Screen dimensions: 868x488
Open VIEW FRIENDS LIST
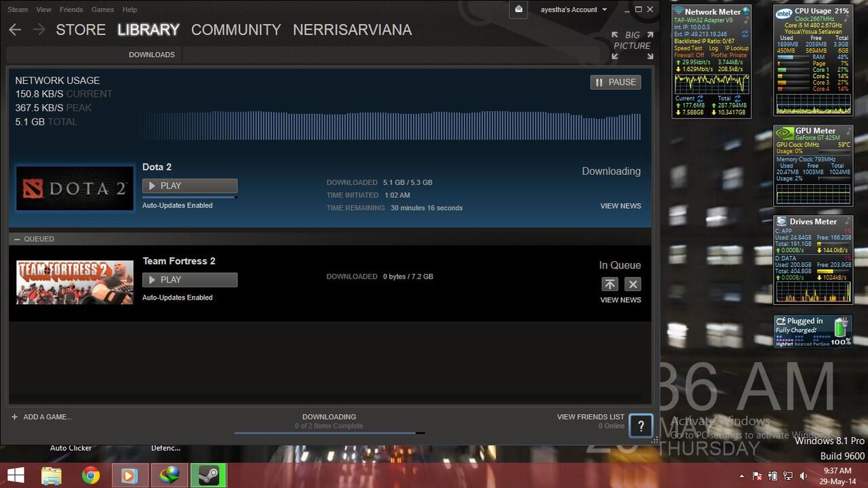(591, 417)
